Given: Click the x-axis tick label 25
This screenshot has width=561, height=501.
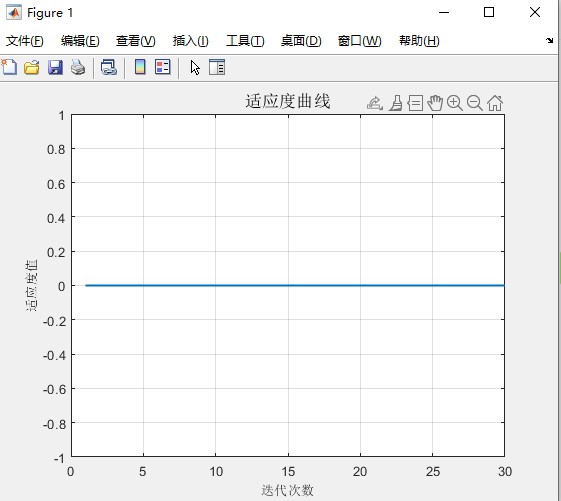Looking at the screenshot, I should [x=433, y=472].
